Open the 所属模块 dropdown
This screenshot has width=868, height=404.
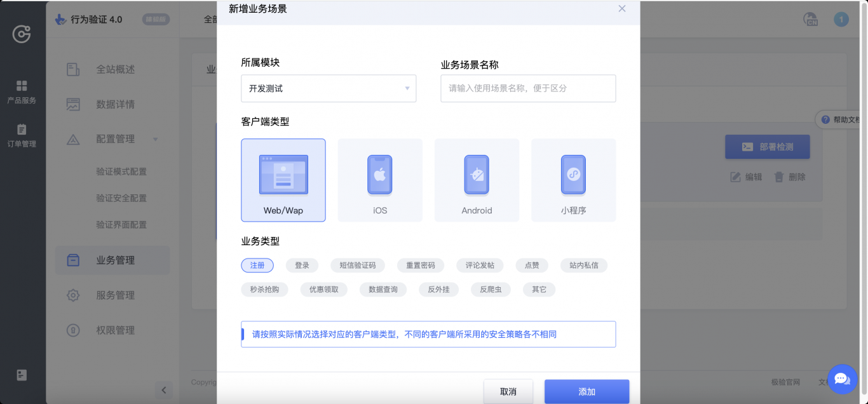click(x=328, y=88)
